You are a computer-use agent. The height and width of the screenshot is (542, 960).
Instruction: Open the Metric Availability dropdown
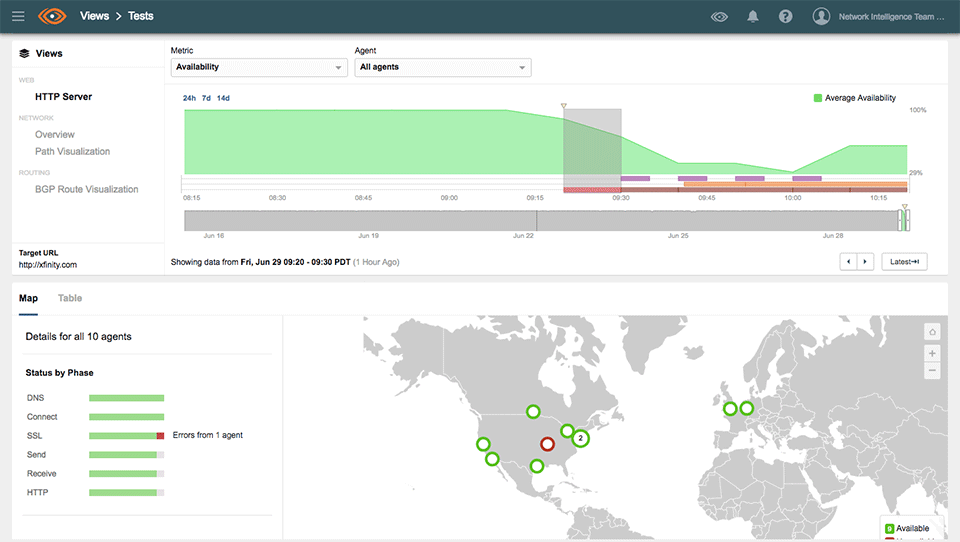click(x=259, y=67)
